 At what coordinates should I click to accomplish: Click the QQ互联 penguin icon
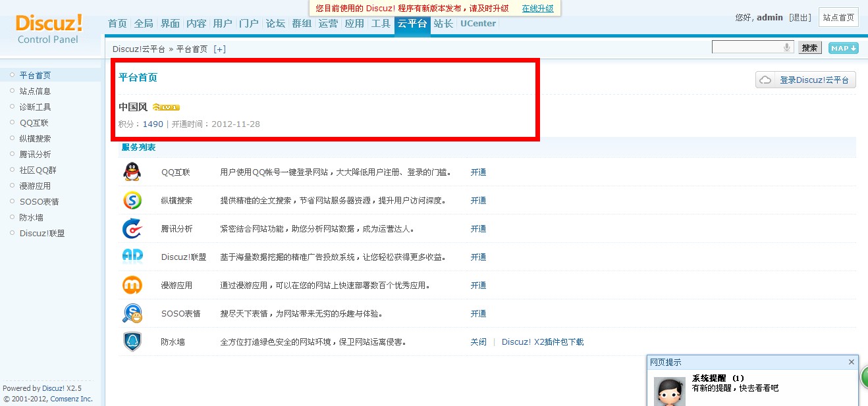coord(132,172)
